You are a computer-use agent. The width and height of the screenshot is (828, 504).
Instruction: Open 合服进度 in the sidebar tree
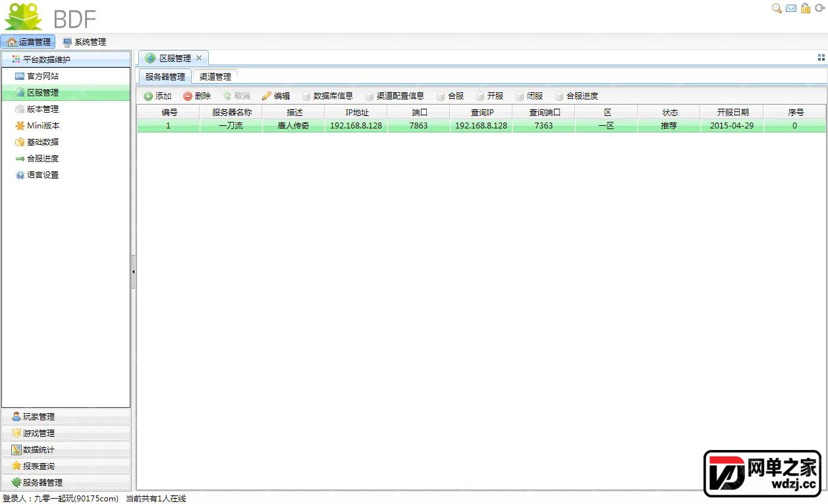pos(66,159)
